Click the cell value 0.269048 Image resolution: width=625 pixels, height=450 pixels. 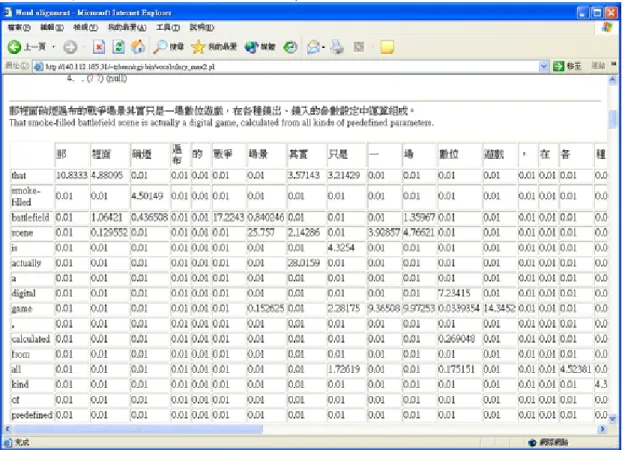(x=456, y=339)
